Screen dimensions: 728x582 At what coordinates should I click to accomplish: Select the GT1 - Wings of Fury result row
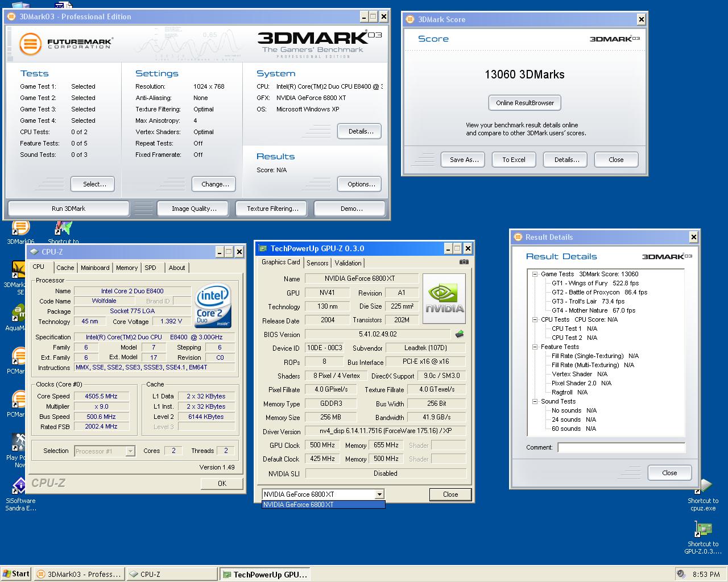tap(595, 283)
